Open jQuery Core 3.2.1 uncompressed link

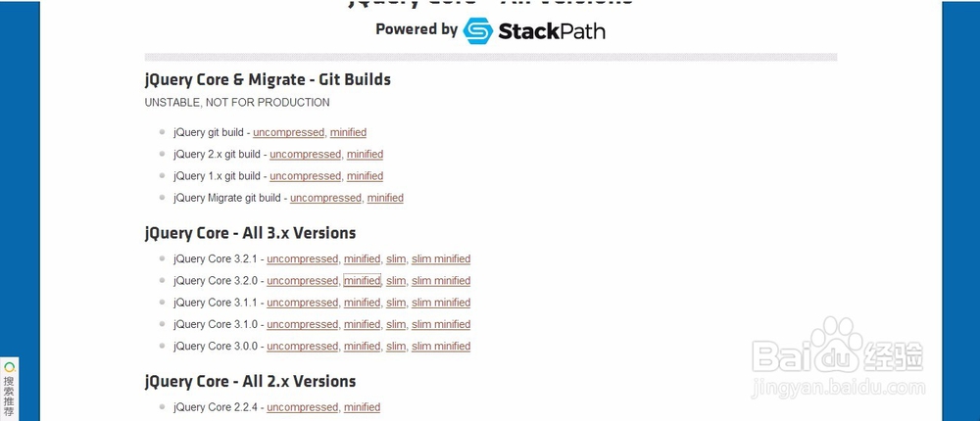(x=303, y=259)
